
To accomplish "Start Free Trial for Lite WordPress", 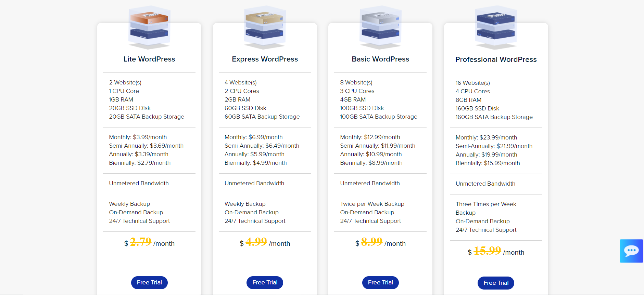I will pyautogui.click(x=149, y=282).
